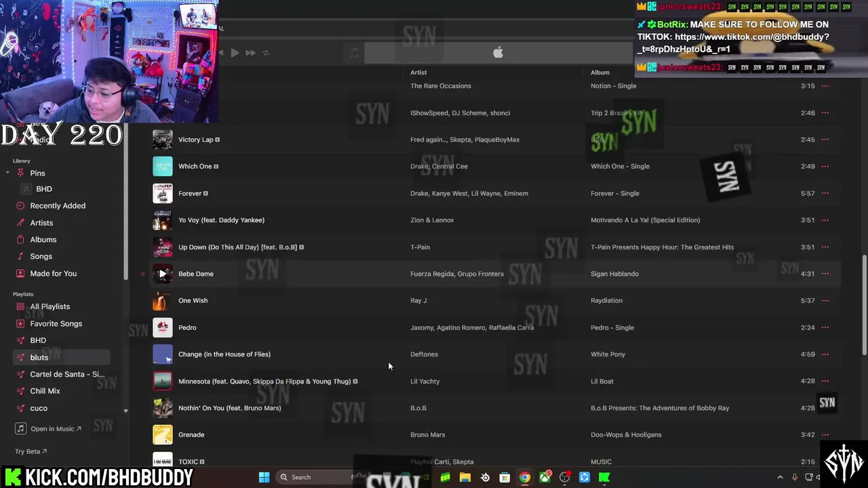The height and width of the screenshot is (488, 868).
Task: Play Bebe Dame via artwork play button
Action: pyautogui.click(x=162, y=274)
